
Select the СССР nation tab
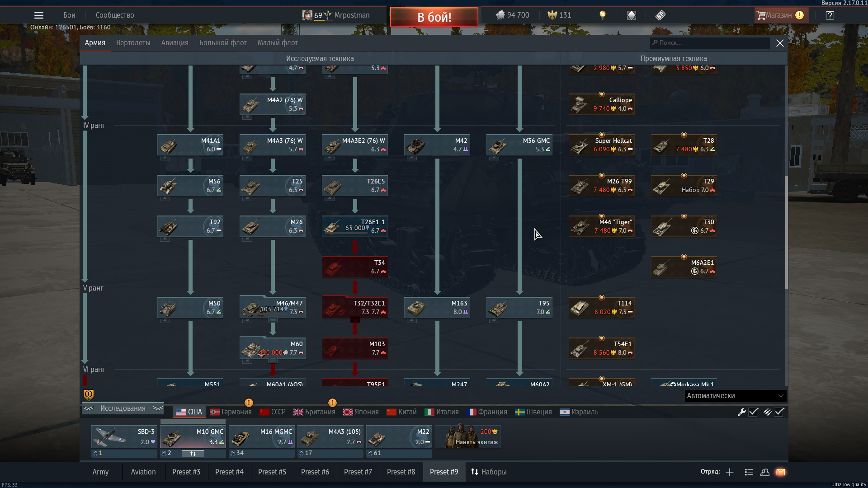(x=273, y=412)
